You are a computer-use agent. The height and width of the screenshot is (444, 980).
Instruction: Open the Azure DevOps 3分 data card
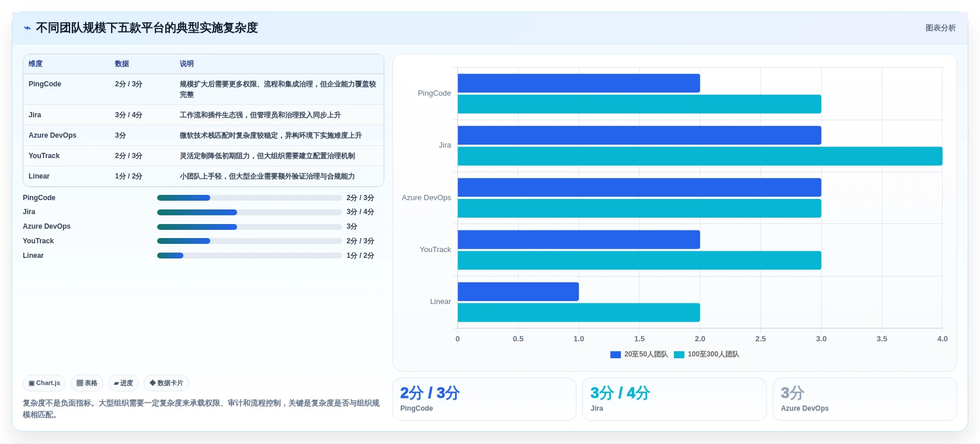pyautogui.click(x=865, y=399)
